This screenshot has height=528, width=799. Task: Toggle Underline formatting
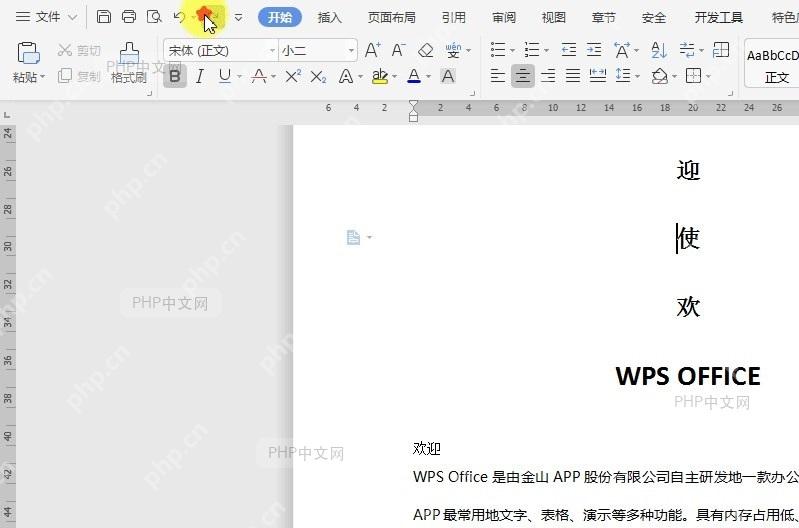tap(224, 76)
